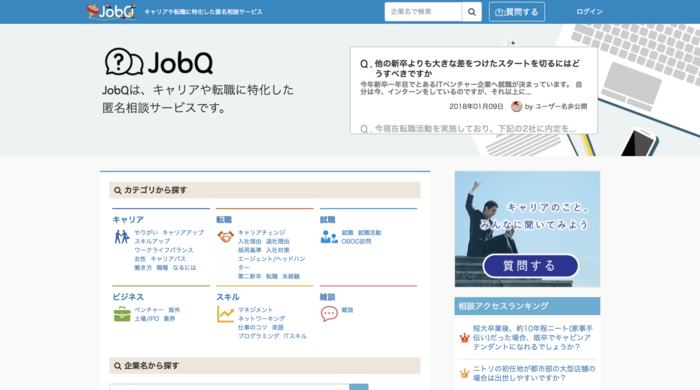Click the user avatar beside ユーザー名非公開
This screenshot has width=700, height=390.
pyautogui.click(x=517, y=106)
